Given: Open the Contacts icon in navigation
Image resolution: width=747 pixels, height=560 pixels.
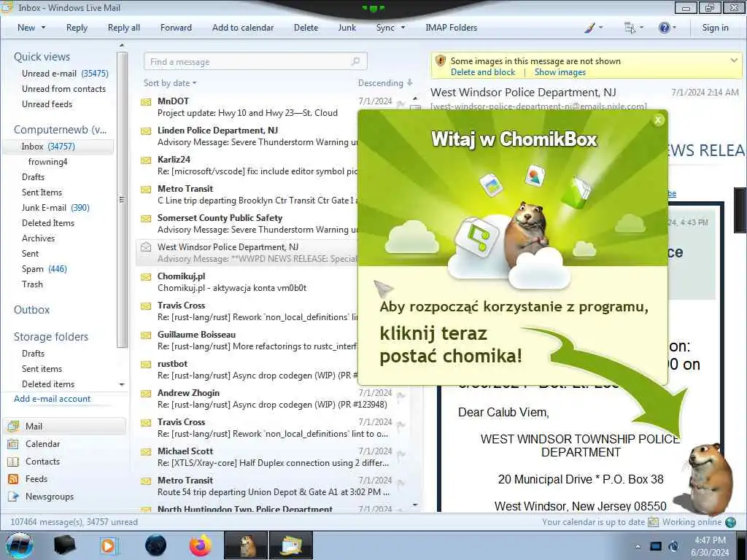Looking at the screenshot, I should point(13,462).
